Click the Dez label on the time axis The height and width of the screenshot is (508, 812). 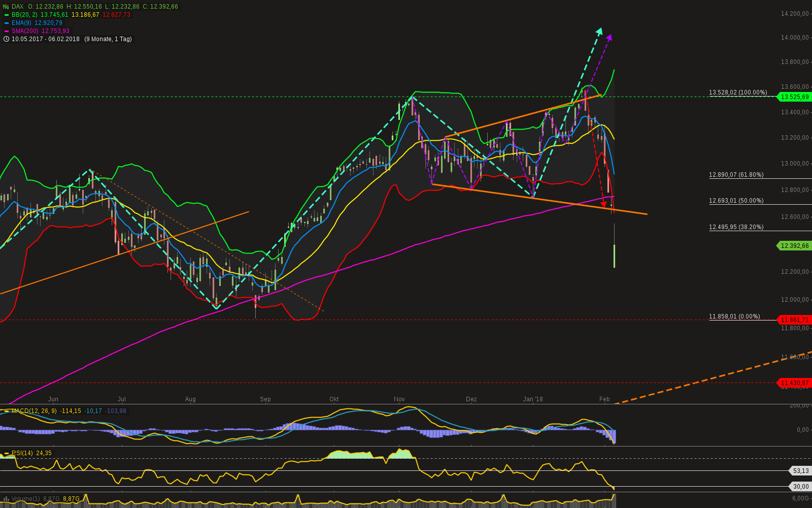click(471, 399)
